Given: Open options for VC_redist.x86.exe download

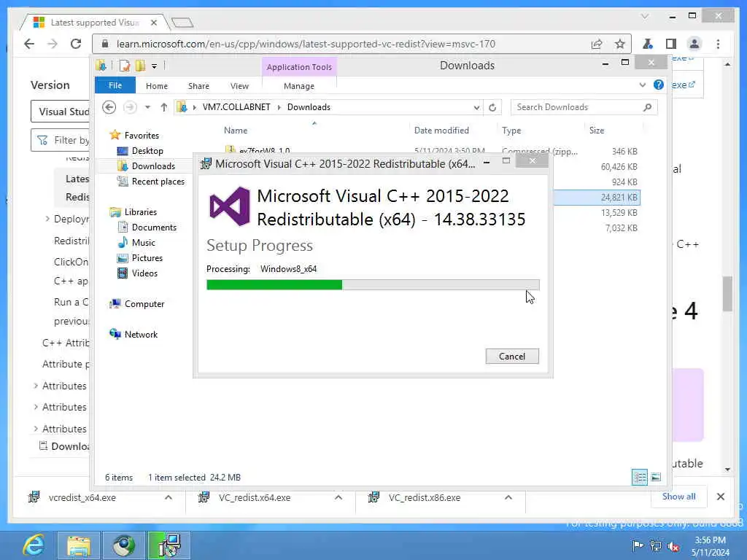Looking at the screenshot, I should pos(508,497).
